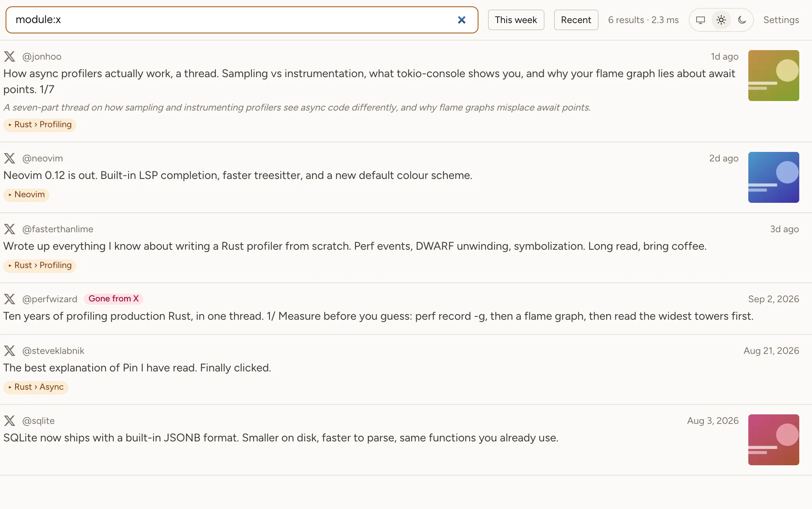Open the @perfwizard handle
This screenshot has height=509, width=812.
coord(50,299)
